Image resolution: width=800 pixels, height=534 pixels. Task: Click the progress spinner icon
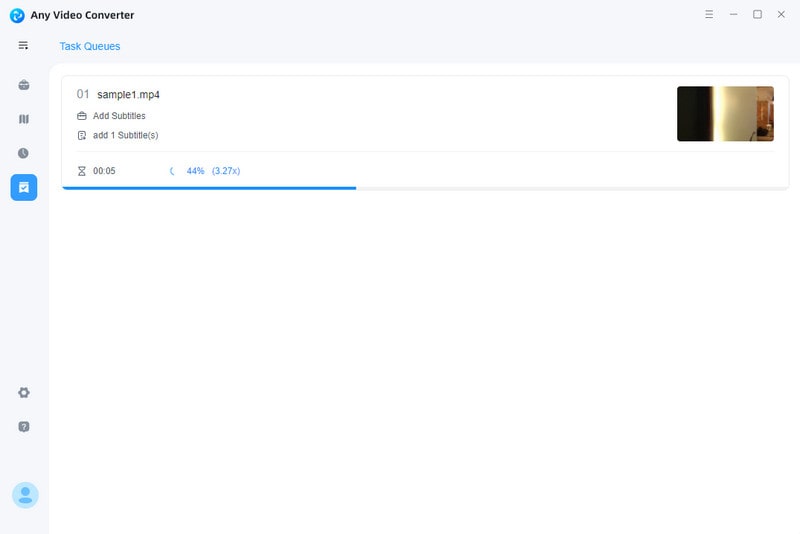tap(172, 171)
